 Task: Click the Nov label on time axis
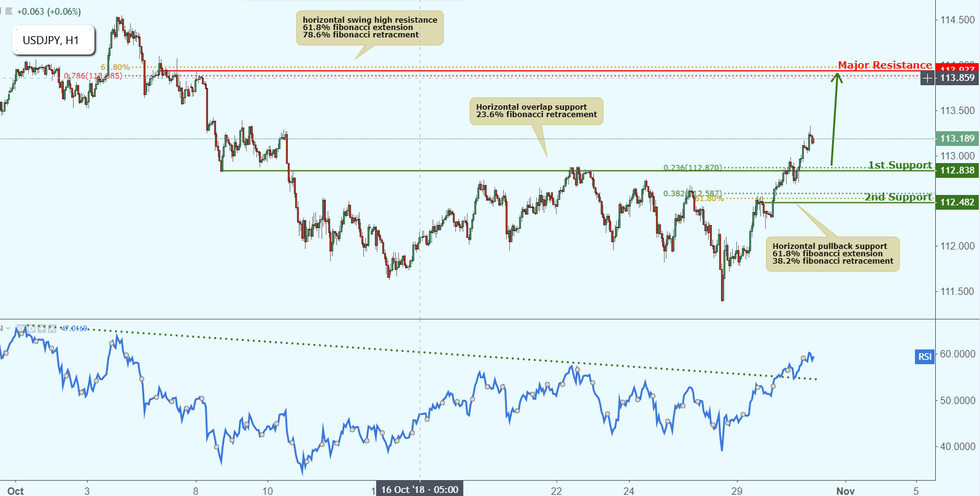[845, 490]
